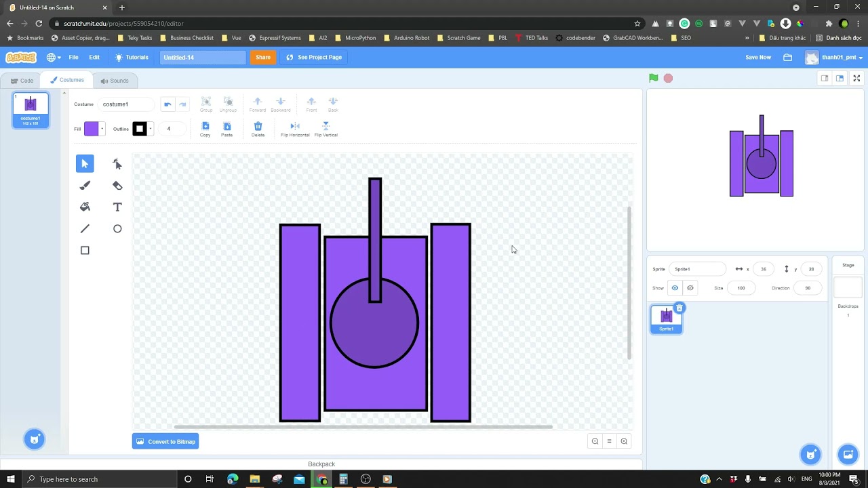Viewport: 868px width, 488px height.
Task: Click the Copy icon
Action: (205, 129)
